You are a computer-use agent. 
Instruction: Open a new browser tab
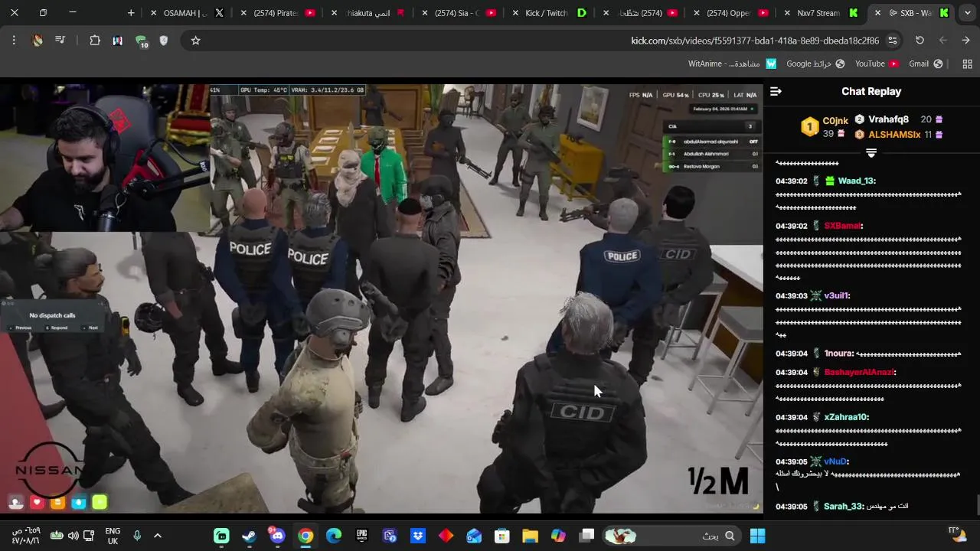click(x=131, y=13)
